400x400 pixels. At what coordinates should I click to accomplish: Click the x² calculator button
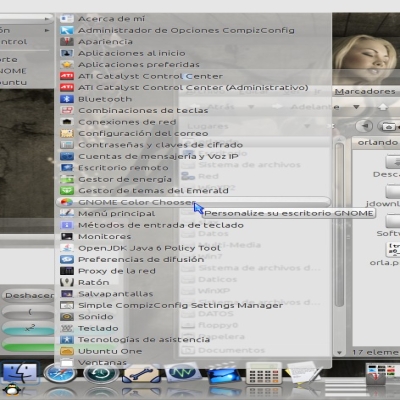[x=28, y=328]
